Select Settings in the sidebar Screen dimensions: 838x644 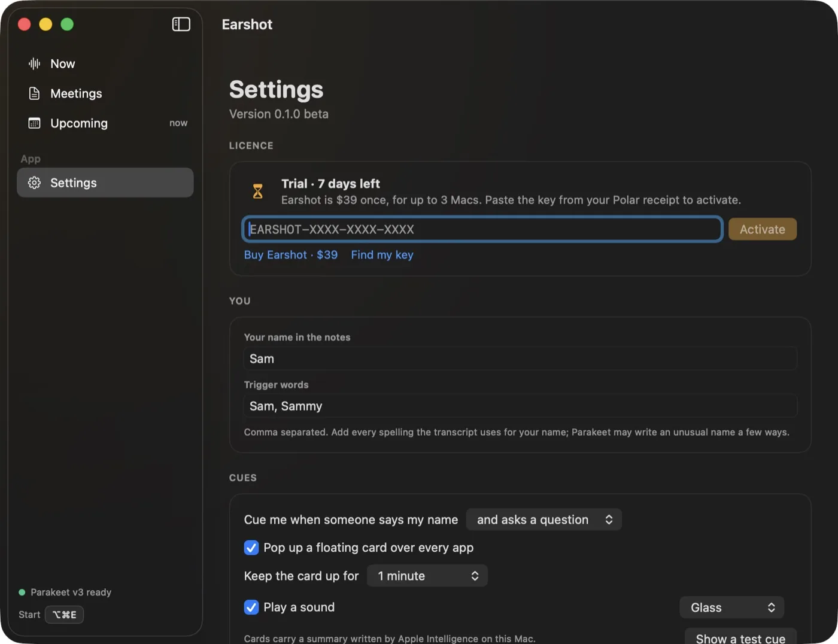coord(105,183)
